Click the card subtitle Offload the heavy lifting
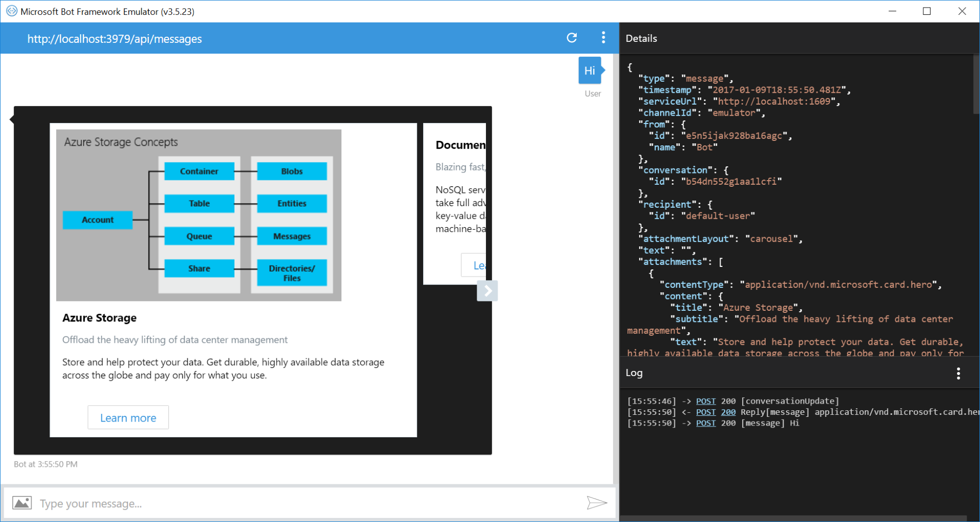This screenshot has height=522, width=980. coord(175,340)
